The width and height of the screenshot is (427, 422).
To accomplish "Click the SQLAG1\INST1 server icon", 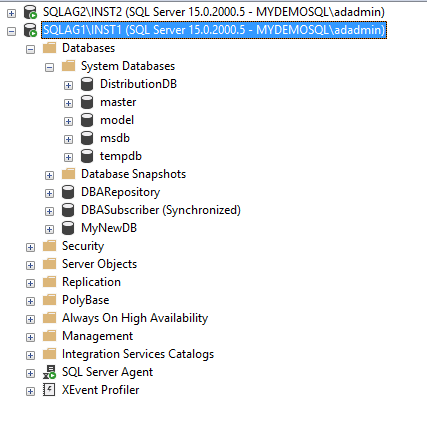I will (30, 30).
